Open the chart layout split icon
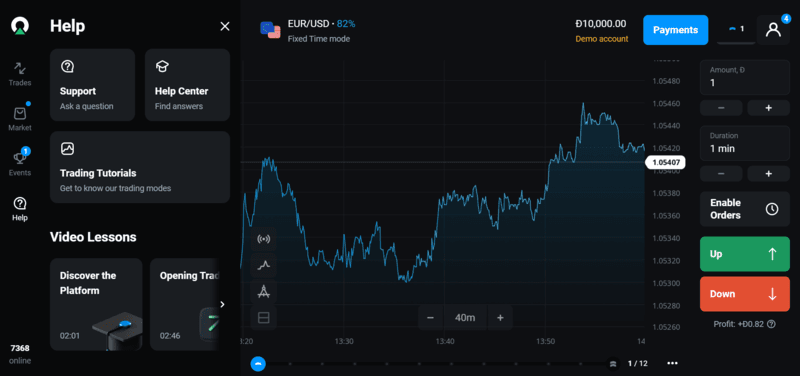The height and width of the screenshot is (376, 800). point(263,318)
